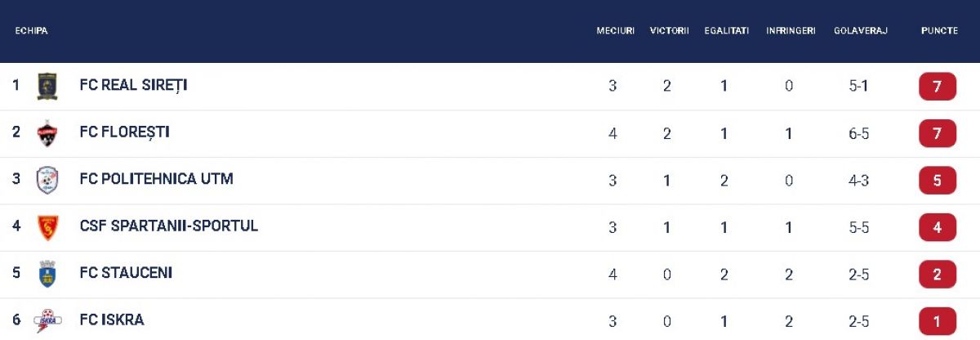Click the Meciuri column header
The image size is (980, 340).
point(615,30)
